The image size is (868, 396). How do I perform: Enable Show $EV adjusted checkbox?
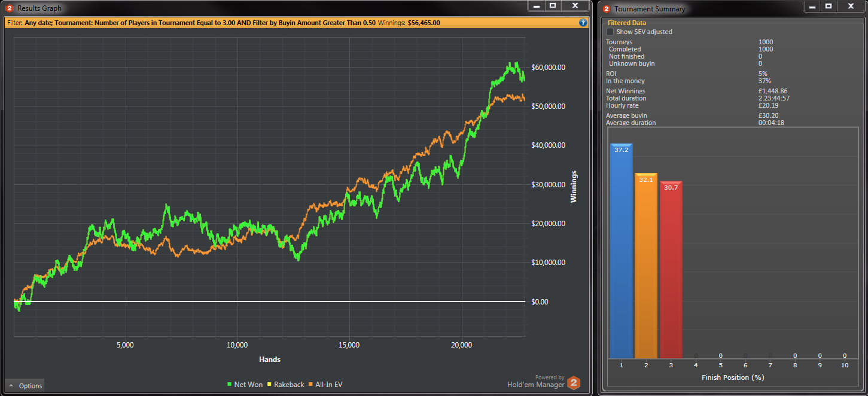610,32
